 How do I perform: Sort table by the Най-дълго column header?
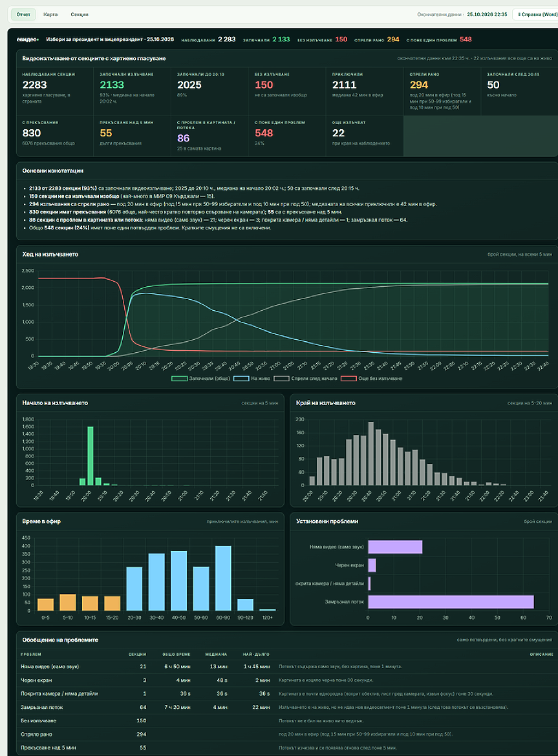(256, 655)
